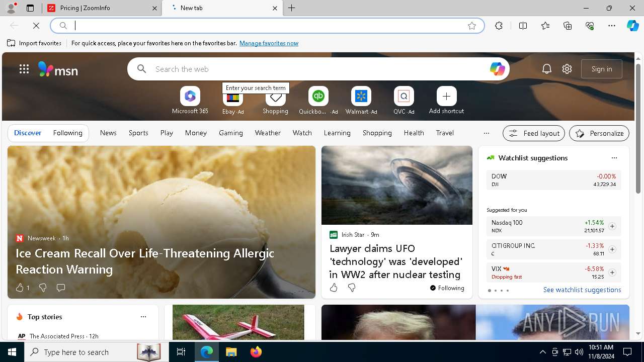Open Watchlist suggestions options menu
The height and width of the screenshot is (362, 644).
tap(614, 158)
